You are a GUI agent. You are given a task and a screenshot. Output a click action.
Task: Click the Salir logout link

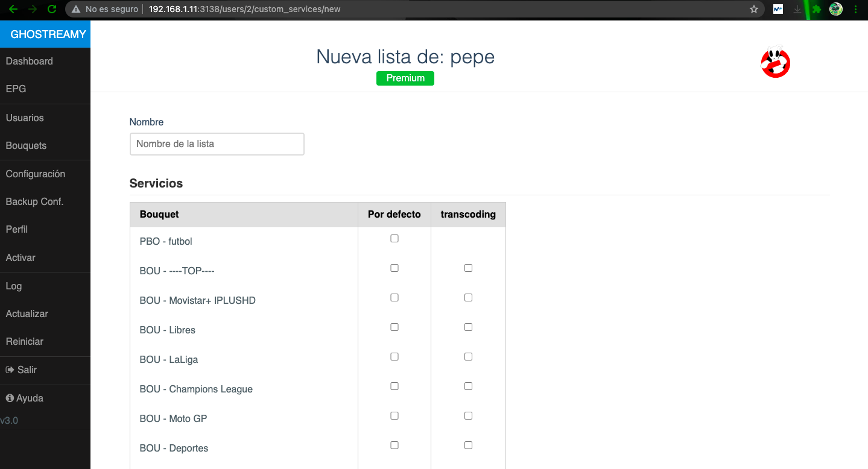coord(22,370)
